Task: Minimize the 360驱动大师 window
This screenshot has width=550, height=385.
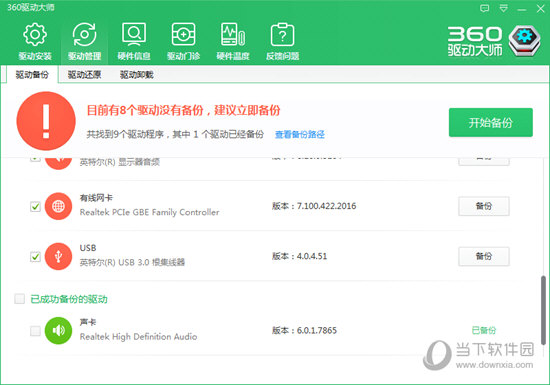Action: coord(522,9)
